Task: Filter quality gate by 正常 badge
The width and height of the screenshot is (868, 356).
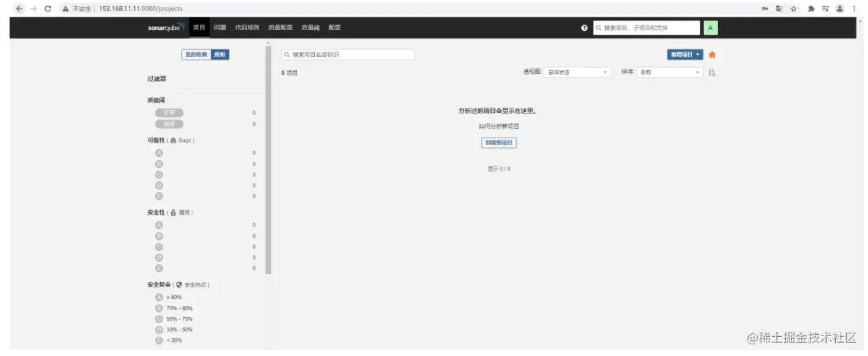Action: click(169, 112)
